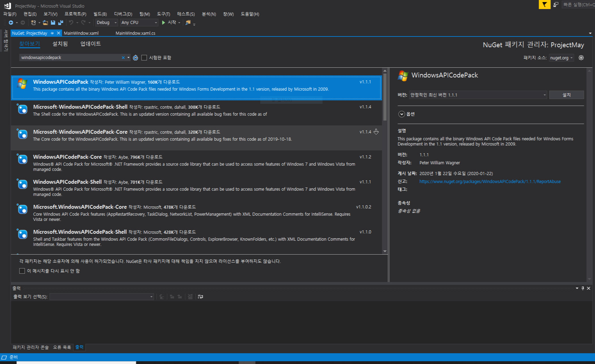Click the Windows logo icon in package details
Image resolution: width=595 pixels, height=364 pixels.
(403, 76)
